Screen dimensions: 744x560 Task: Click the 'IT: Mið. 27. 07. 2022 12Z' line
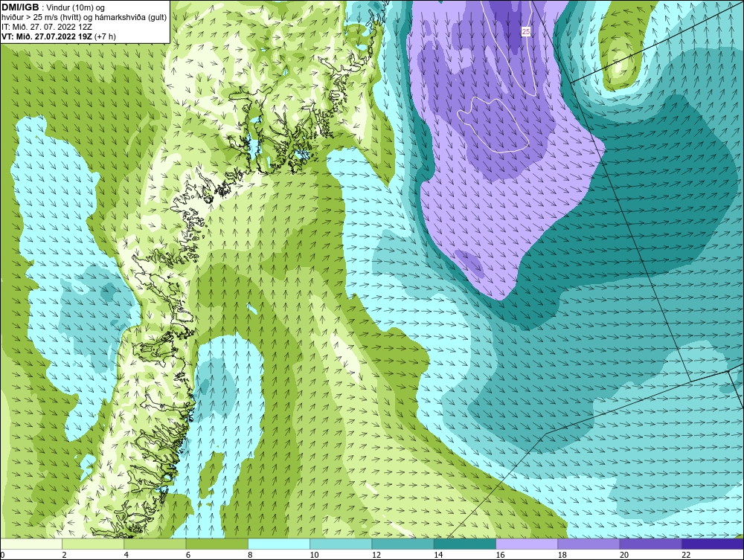click(x=48, y=27)
